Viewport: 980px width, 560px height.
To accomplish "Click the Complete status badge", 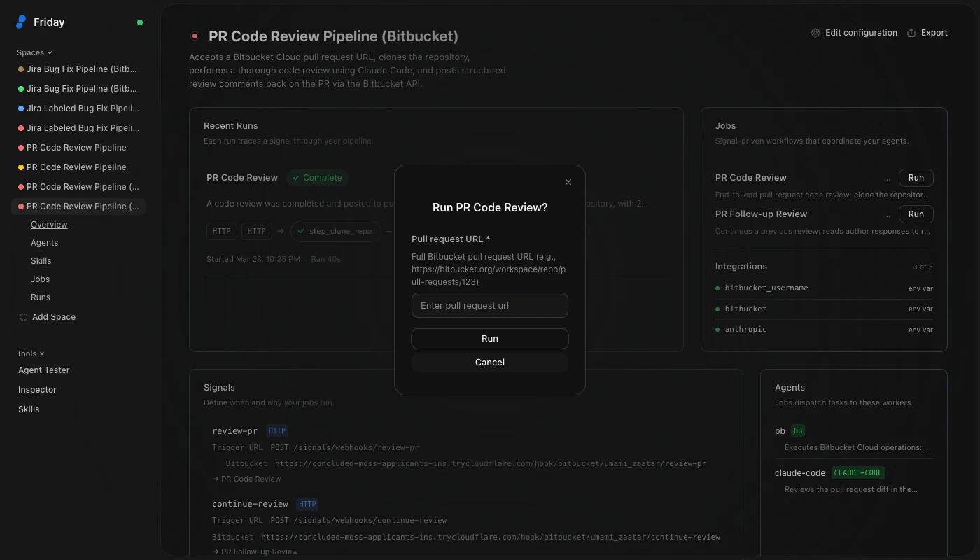I will pos(318,178).
